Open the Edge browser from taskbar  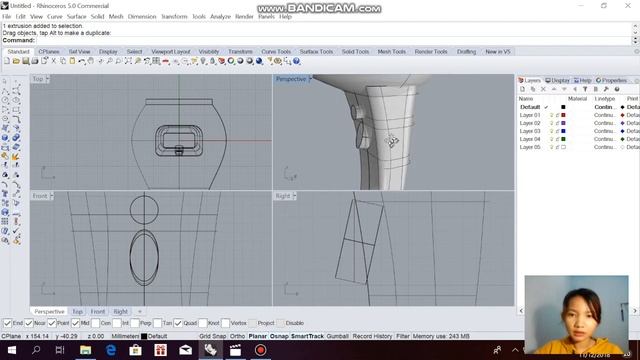click(111, 350)
